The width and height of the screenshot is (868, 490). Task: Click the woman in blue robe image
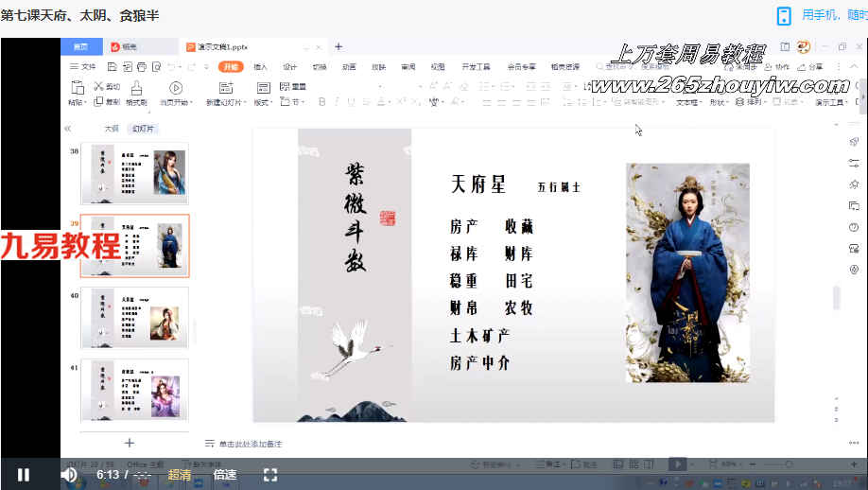(x=687, y=273)
